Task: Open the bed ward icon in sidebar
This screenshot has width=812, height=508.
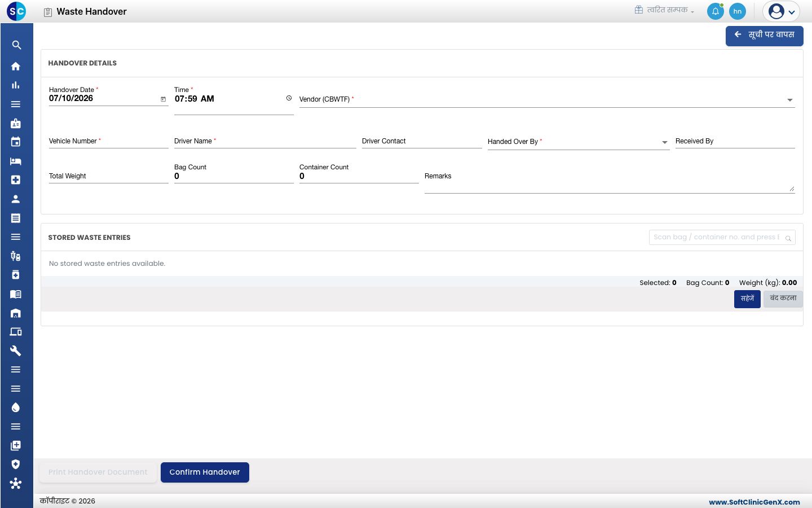Action: (16, 161)
